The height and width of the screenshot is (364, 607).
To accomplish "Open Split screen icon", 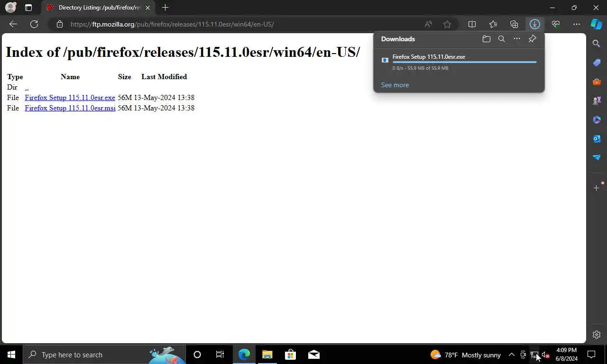I will (472, 24).
